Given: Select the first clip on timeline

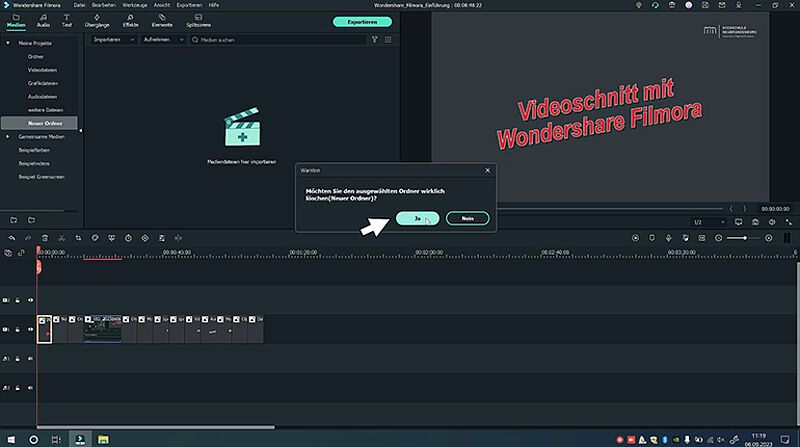Looking at the screenshot, I should coord(44,329).
